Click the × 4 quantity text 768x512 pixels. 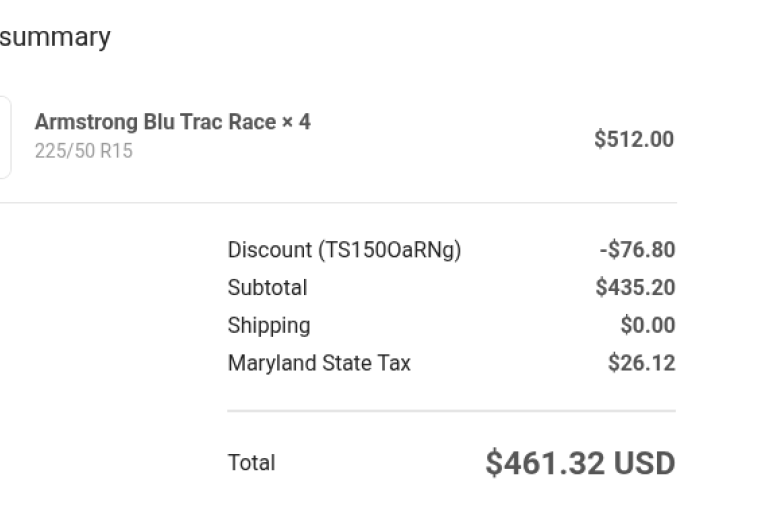(x=296, y=122)
